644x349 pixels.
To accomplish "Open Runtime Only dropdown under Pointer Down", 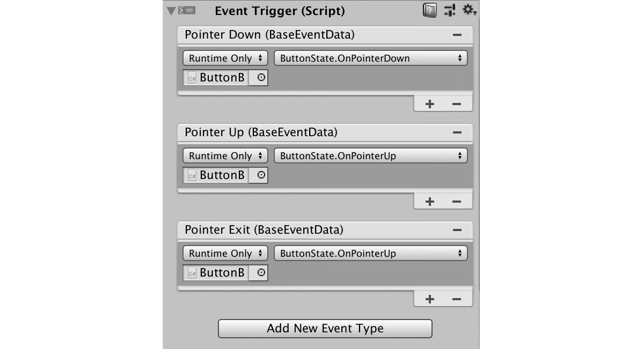I will (x=225, y=58).
